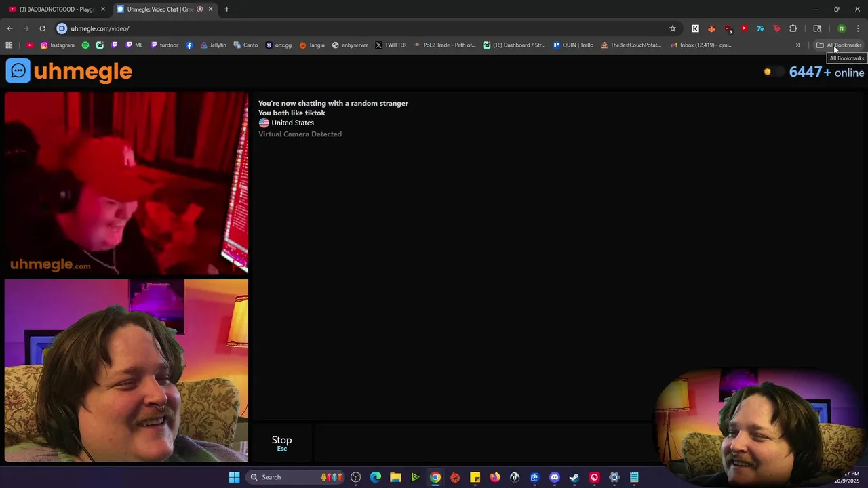Click the Virtual Camera Detected notice
868x488 pixels.
[300, 134]
